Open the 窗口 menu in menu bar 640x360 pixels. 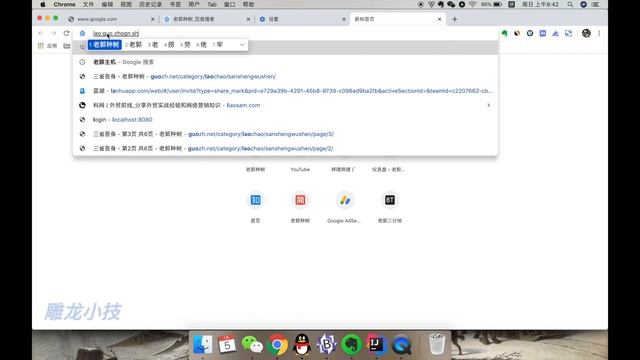pyautogui.click(x=230, y=4)
